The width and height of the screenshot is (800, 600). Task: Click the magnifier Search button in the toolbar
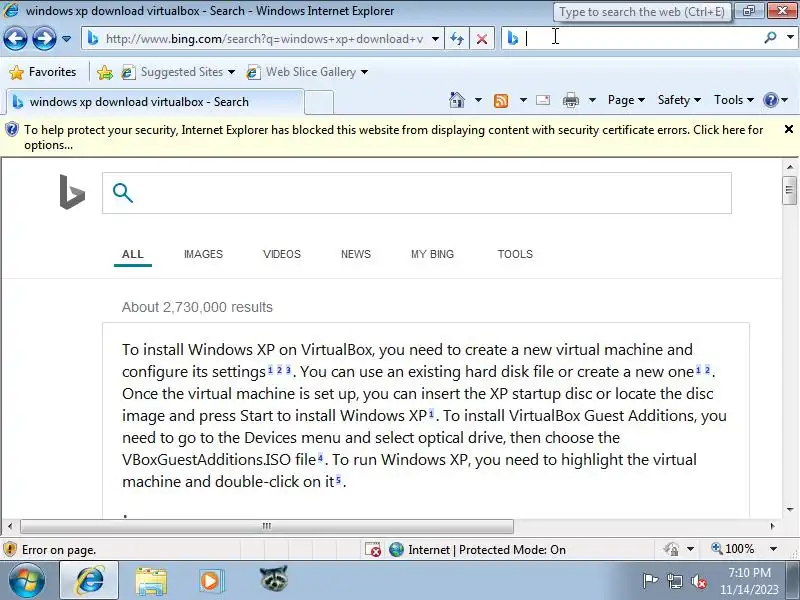[770, 37]
